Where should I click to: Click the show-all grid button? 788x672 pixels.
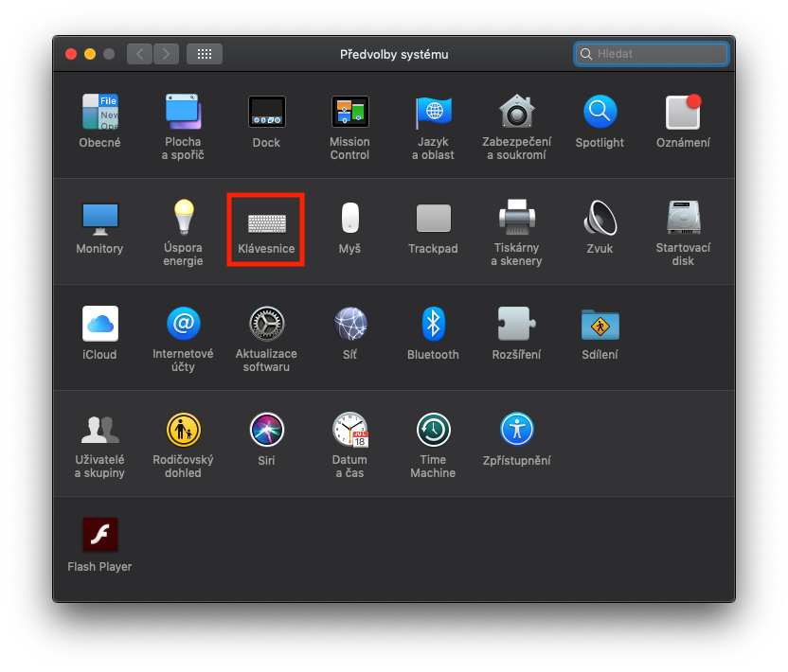pyautogui.click(x=205, y=54)
